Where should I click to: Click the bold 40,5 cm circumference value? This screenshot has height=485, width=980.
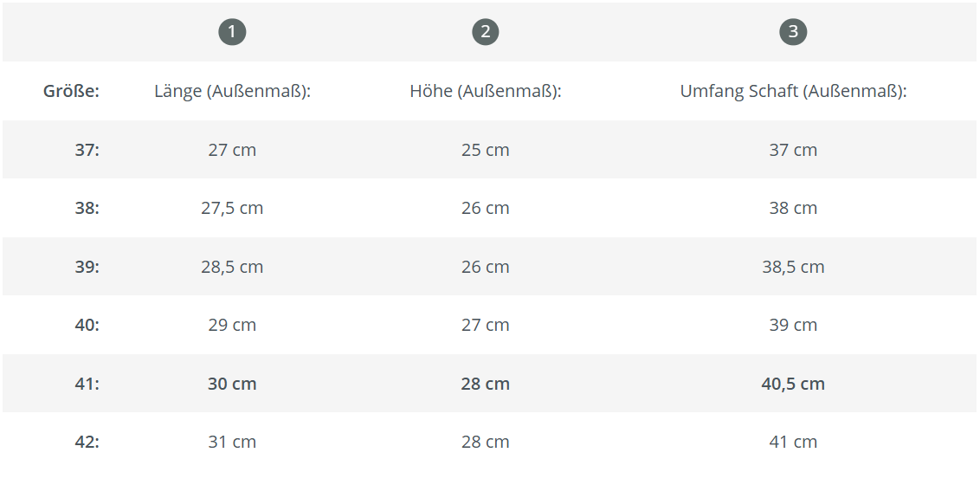[x=793, y=384]
